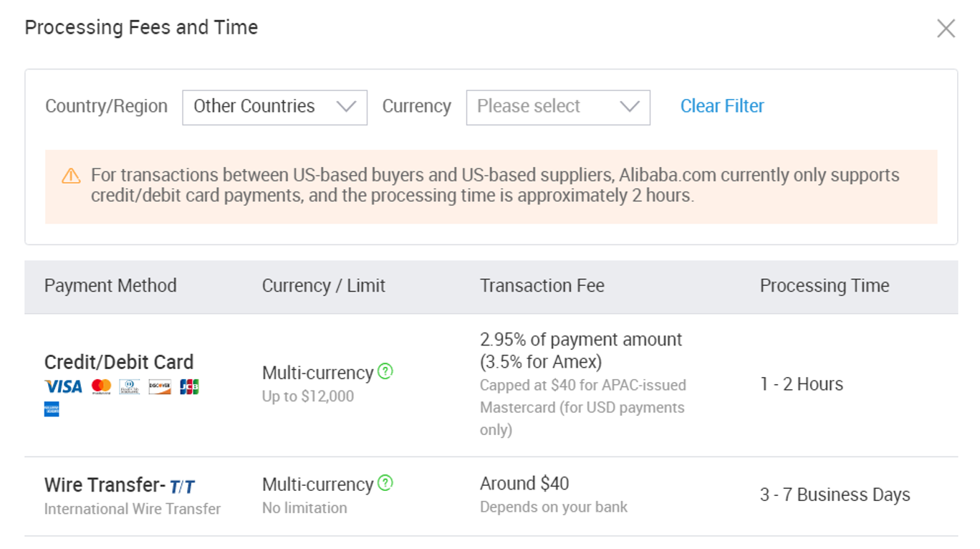The image size is (980, 549).
Task: Click the Mastercard logo icon
Action: coord(101,387)
